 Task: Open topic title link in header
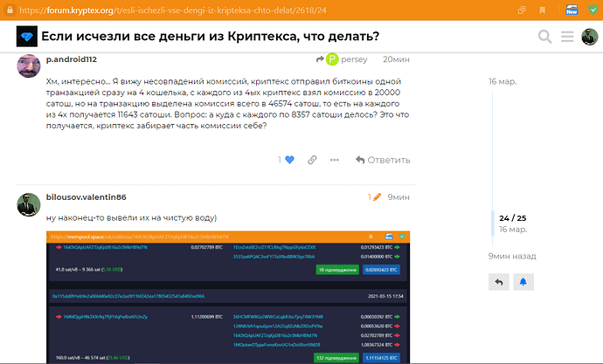(x=210, y=37)
